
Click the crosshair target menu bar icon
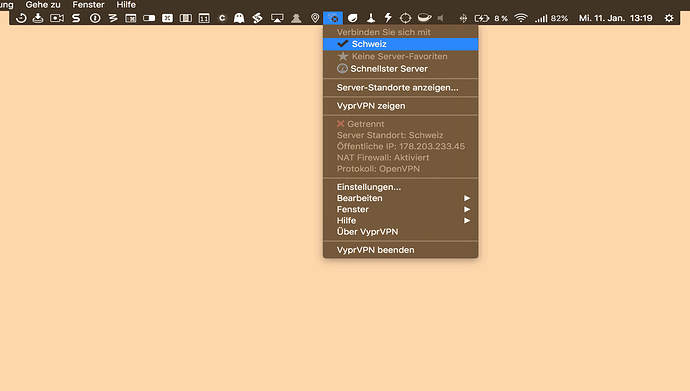[x=405, y=18]
